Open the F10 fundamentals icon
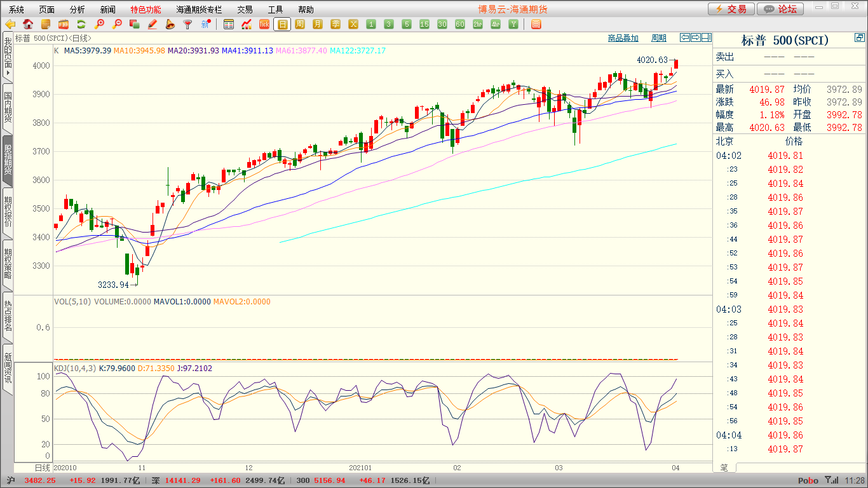This screenshot has width=868, height=488. click(64, 24)
